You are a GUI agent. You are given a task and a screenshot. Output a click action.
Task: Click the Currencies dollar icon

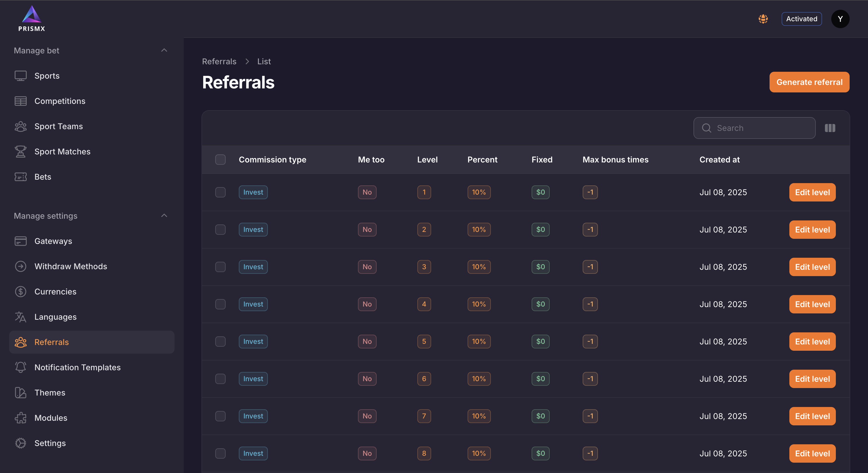[x=21, y=291]
